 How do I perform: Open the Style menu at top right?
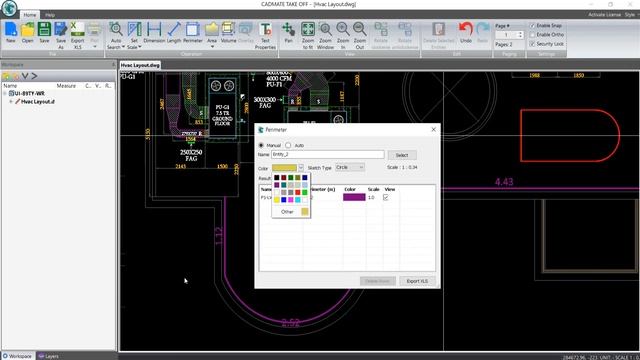point(630,14)
